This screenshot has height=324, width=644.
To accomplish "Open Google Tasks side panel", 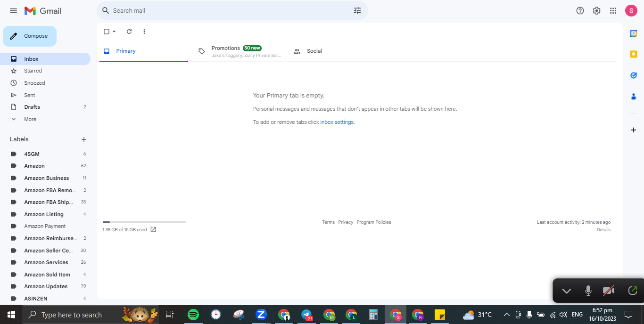I will [x=634, y=75].
